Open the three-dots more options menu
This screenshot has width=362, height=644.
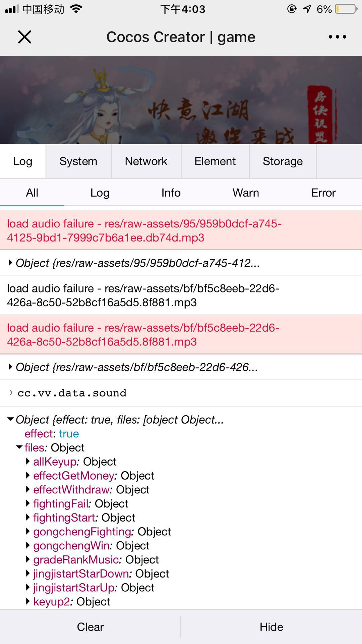[337, 37]
